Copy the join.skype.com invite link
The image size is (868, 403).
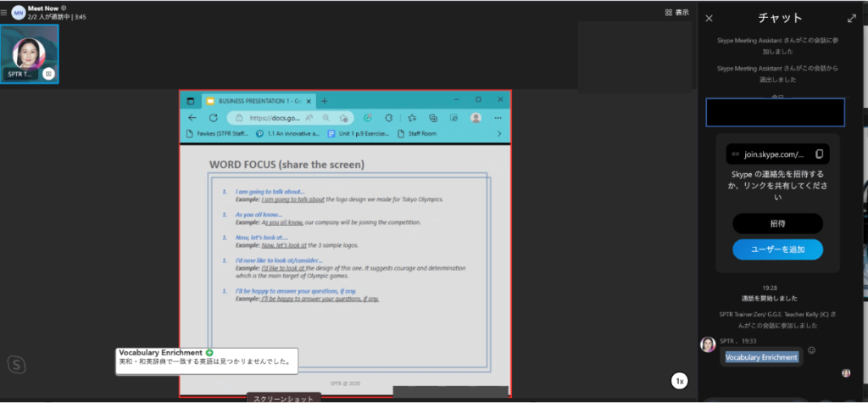click(819, 154)
